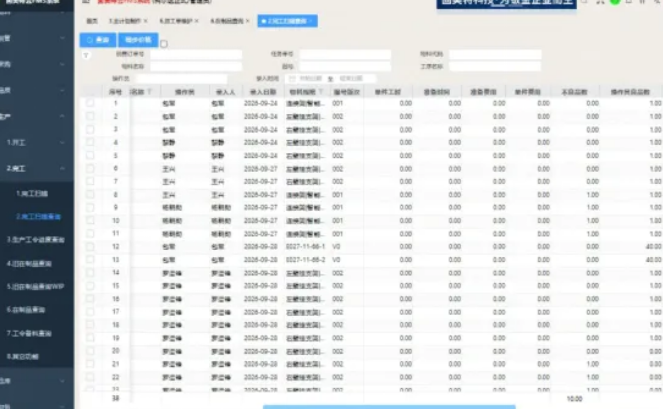Viewport: 663px width, 409px height.
Task: Expand the 1.开工 sidebar submenu
Action: (x=62, y=143)
